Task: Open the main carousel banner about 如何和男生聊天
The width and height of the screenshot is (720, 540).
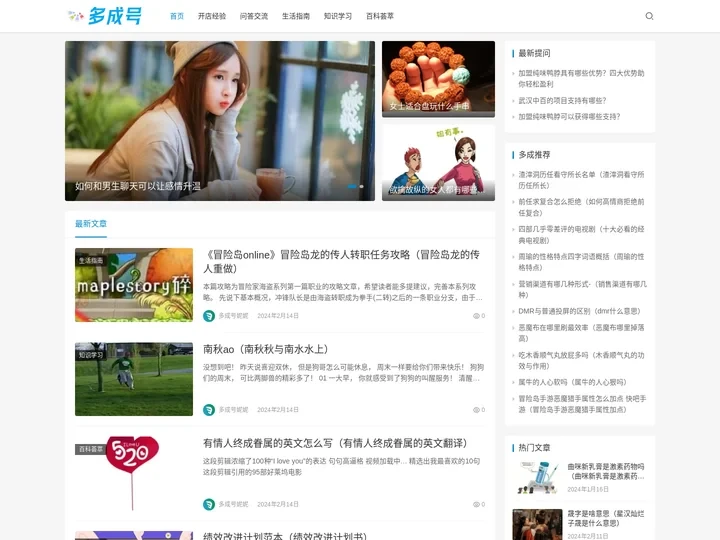Action: point(219,121)
